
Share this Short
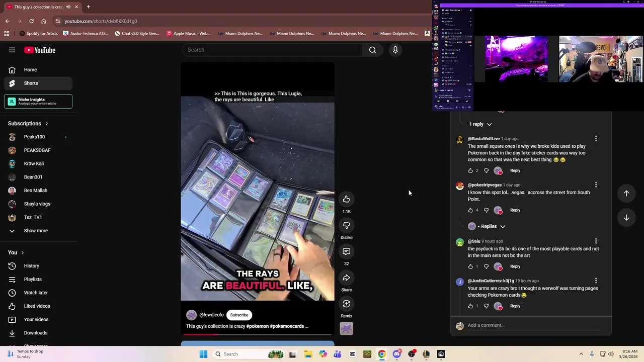point(346,278)
